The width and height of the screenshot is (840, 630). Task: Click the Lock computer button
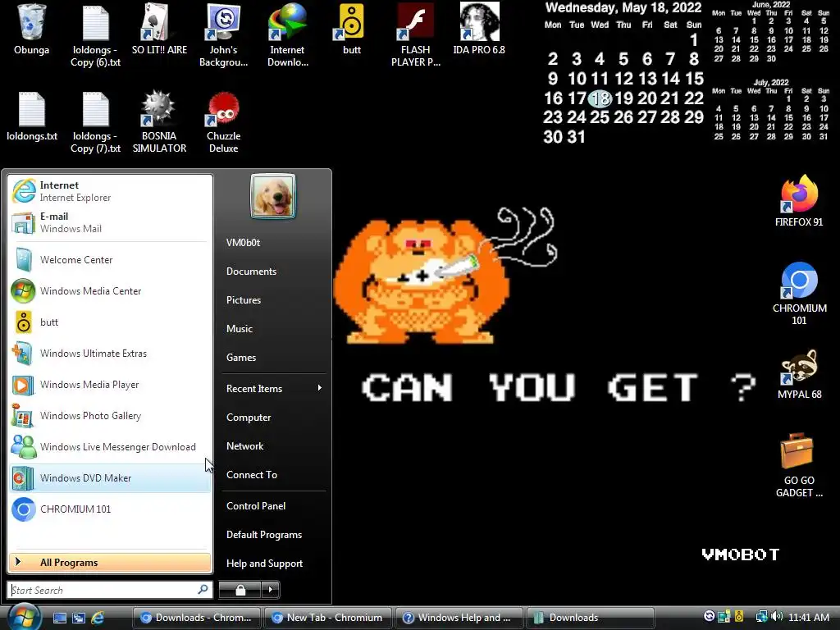[240, 590]
